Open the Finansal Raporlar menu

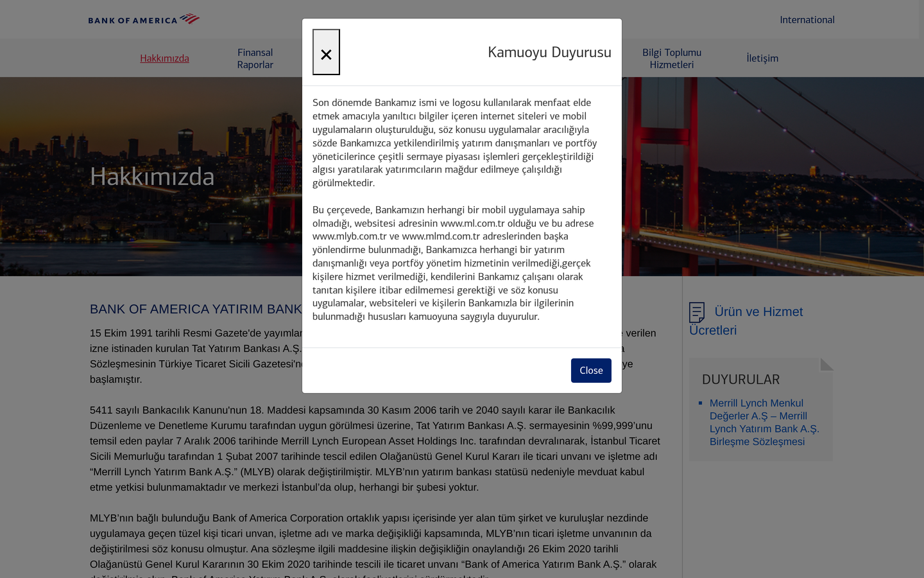pos(255,58)
